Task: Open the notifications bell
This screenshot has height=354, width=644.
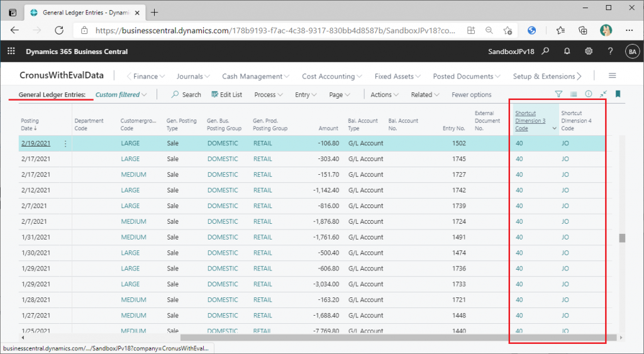Action: [x=567, y=51]
